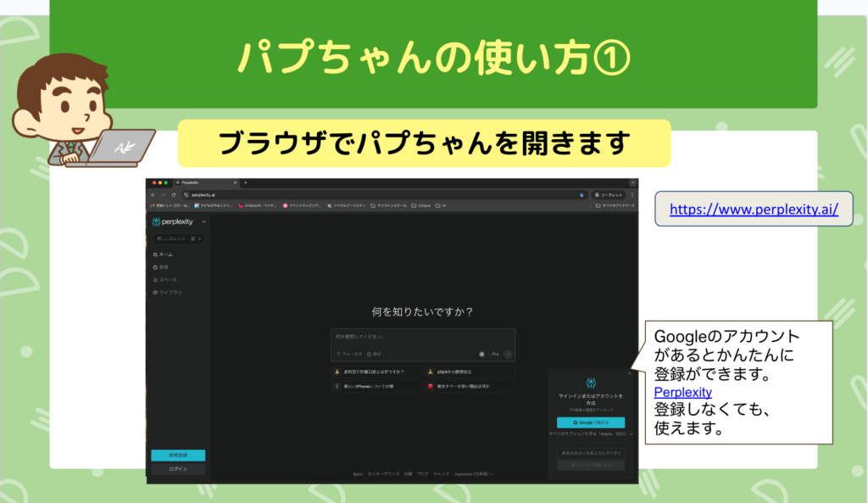Open the リベラルアーツシティ bookmark
The image size is (868, 503).
(346, 205)
